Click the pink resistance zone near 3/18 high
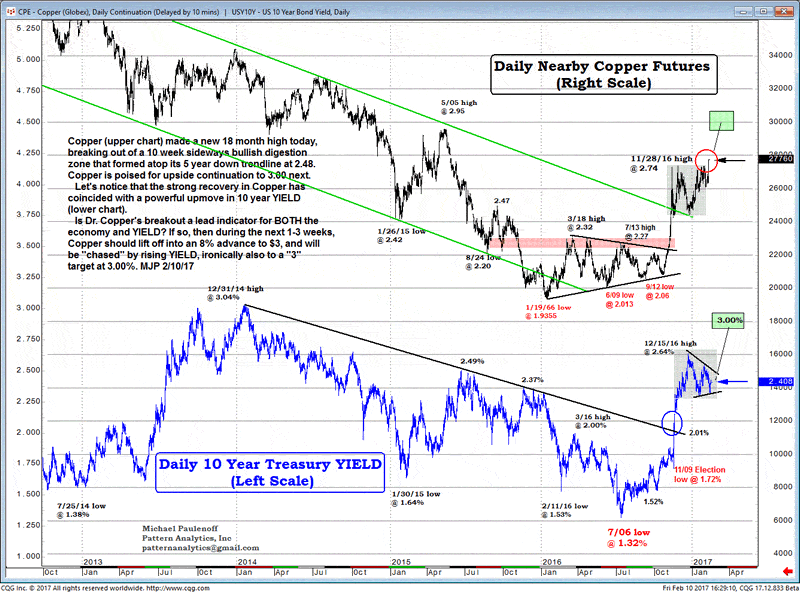Screen dimensions: 800x593 [x=581, y=243]
